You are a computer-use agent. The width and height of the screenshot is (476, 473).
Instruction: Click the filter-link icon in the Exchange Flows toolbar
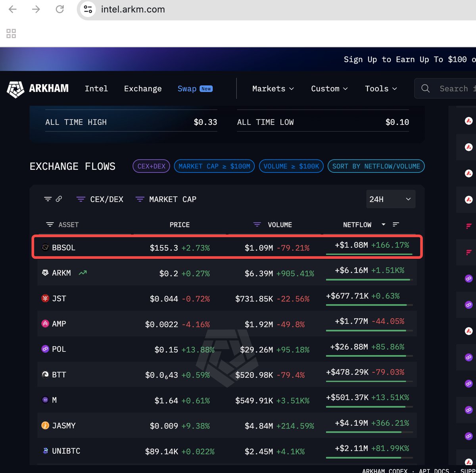coord(48,199)
